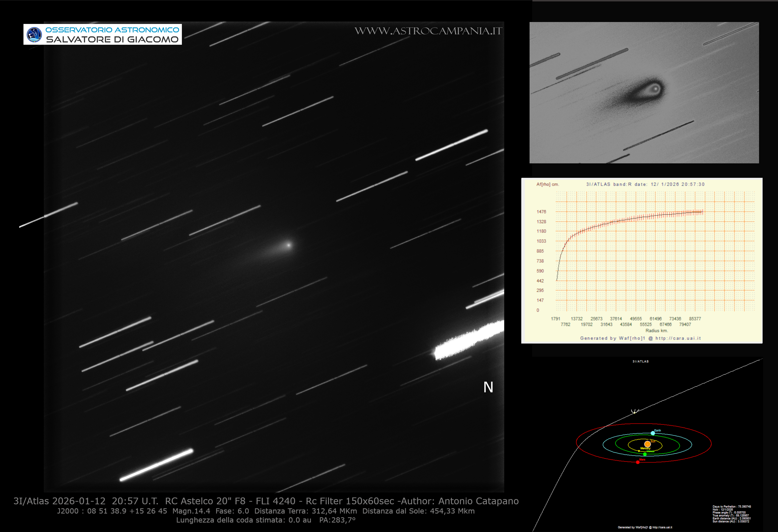Click the 1476 value on graph Y axis

pos(541,212)
